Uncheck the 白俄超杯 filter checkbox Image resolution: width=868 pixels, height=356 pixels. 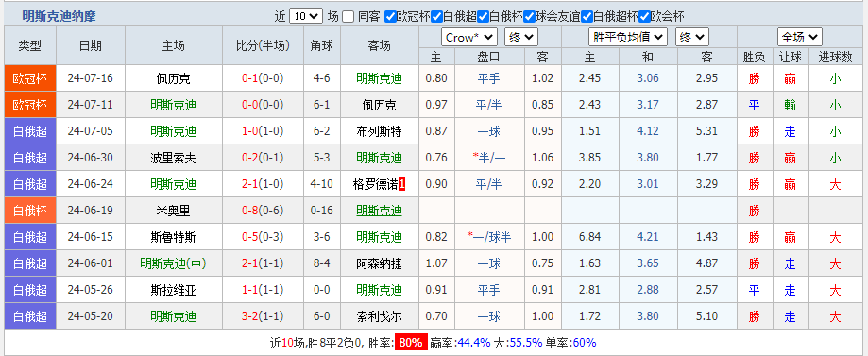587,17
